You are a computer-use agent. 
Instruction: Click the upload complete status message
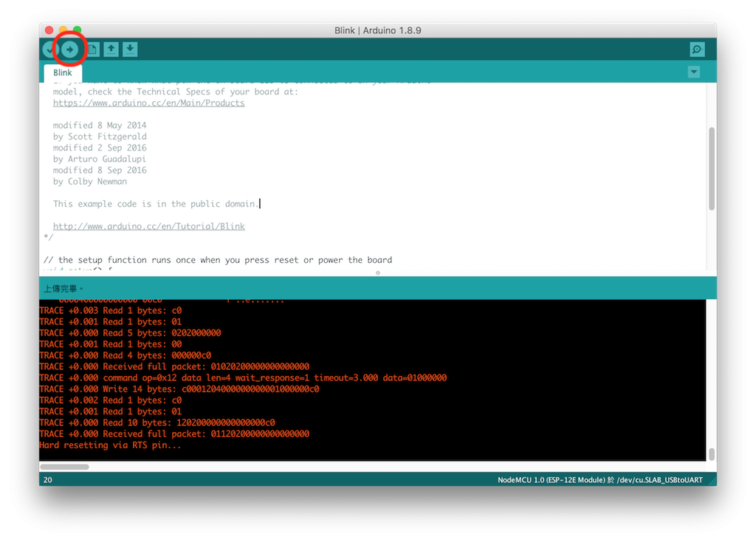[63, 289]
